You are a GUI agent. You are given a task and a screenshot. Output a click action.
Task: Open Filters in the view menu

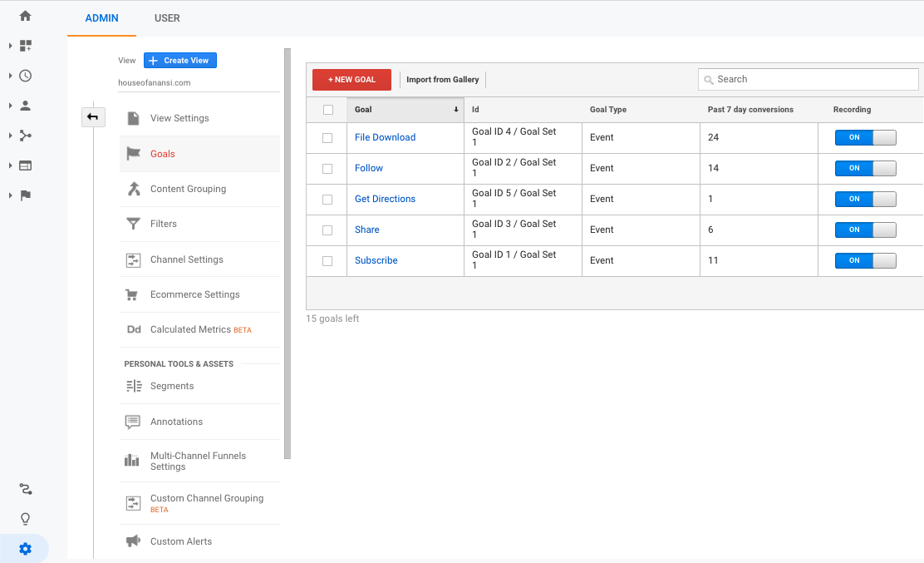(x=164, y=224)
